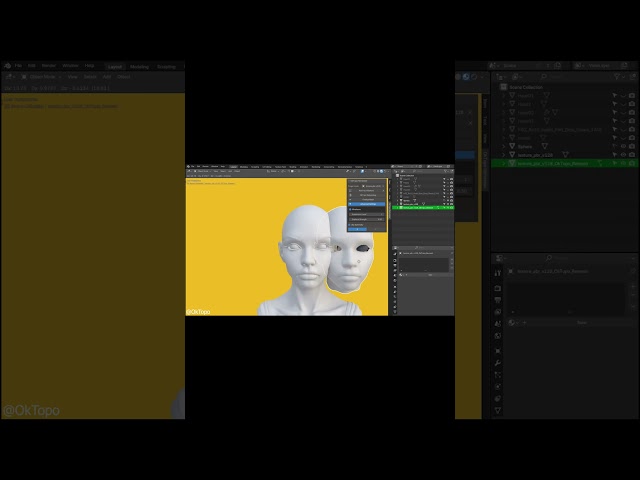Open editor type dropdown in background viewport header
The width and height of the screenshot is (640, 480).
[9, 77]
